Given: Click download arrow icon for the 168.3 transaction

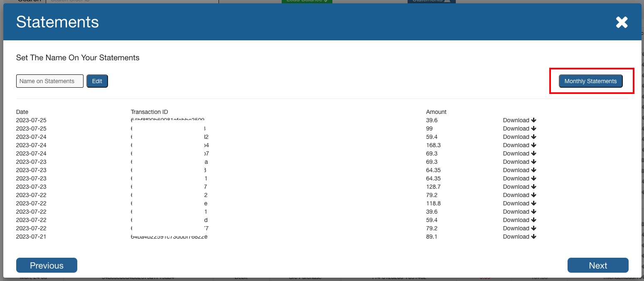Looking at the screenshot, I should coord(534,145).
